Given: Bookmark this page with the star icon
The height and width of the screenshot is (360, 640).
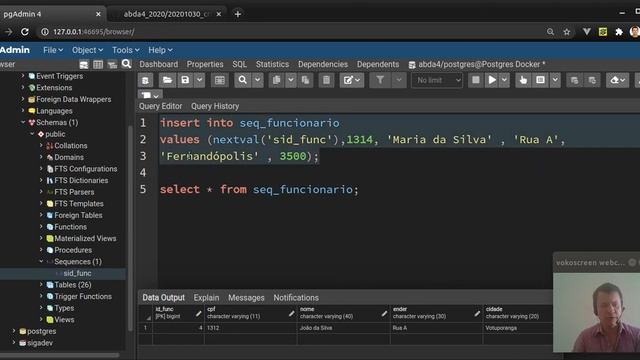Looking at the screenshot, I should pyautogui.click(x=567, y=32).
